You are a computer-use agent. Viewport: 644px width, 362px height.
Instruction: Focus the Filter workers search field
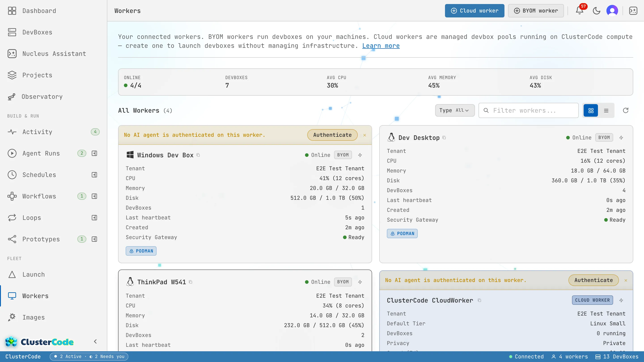[528, 110]
